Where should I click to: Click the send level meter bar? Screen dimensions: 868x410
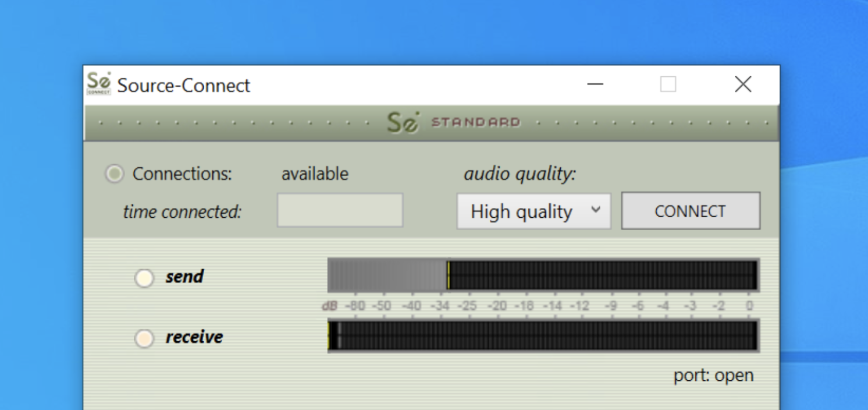543,275
